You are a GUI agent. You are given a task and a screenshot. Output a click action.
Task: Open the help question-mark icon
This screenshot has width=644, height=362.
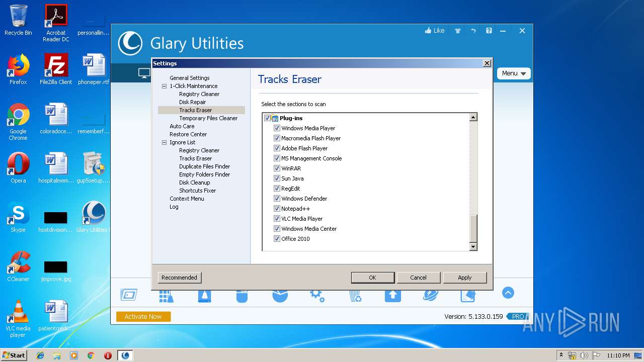point(489,31)
